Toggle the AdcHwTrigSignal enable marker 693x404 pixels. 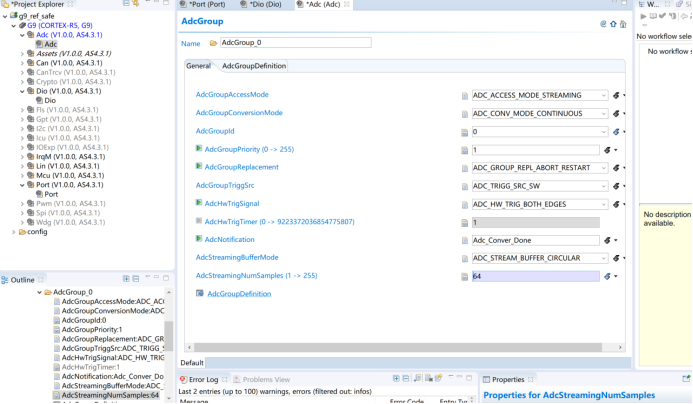(199, 203)
